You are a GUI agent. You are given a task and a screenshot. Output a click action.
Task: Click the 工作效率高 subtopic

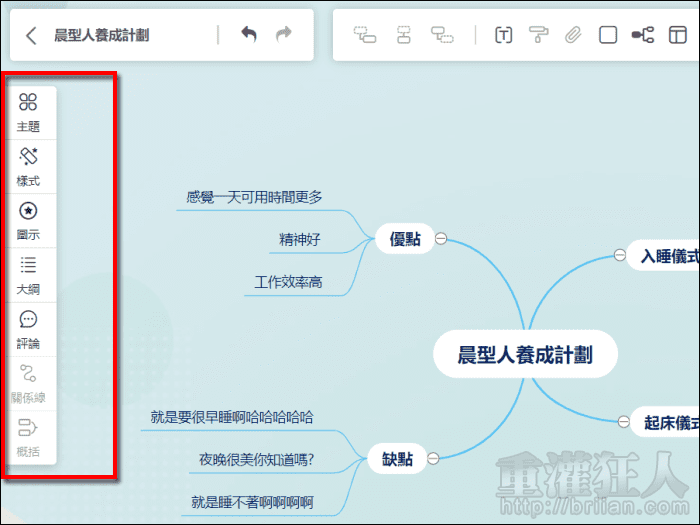click(288, 283)
